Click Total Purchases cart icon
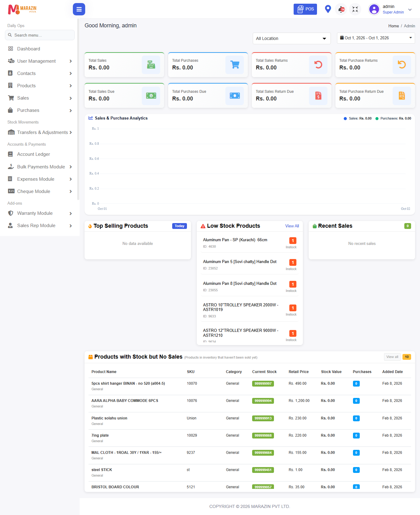The image size is (420, 515). point(235,65)
